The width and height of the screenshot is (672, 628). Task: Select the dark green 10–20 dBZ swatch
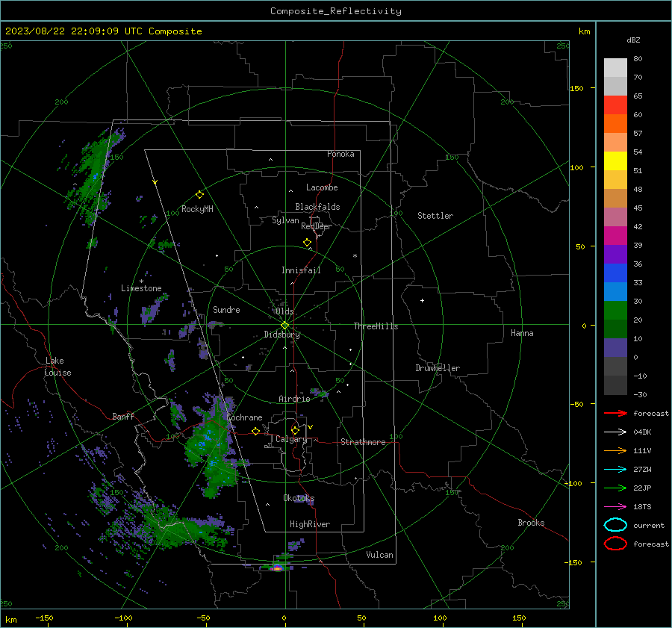(x=615, y=329)
